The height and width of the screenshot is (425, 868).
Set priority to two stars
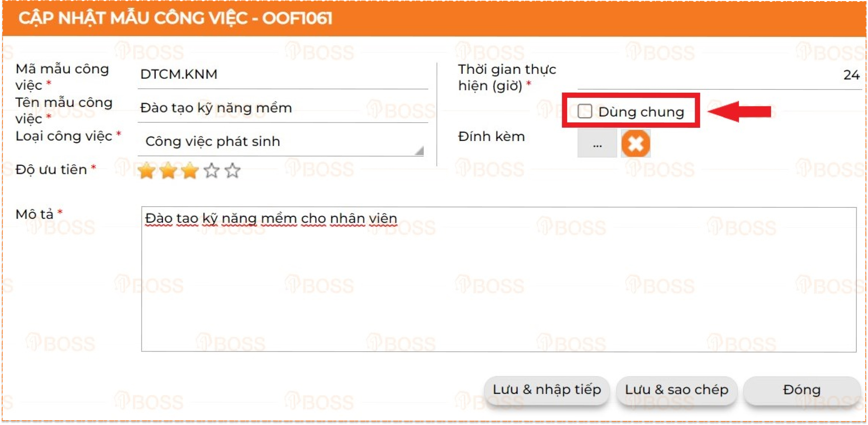point(168,171)
